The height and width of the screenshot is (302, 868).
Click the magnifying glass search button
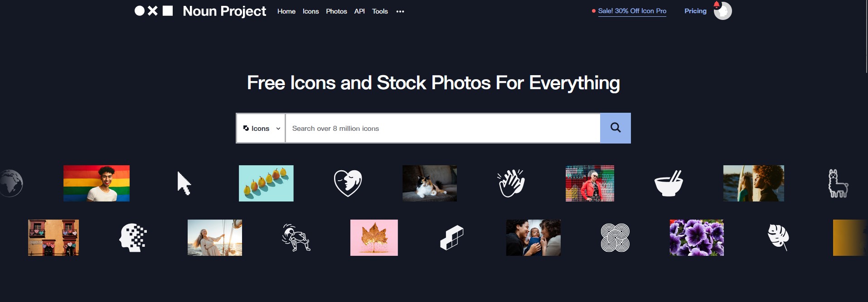(x=615, y=128)
